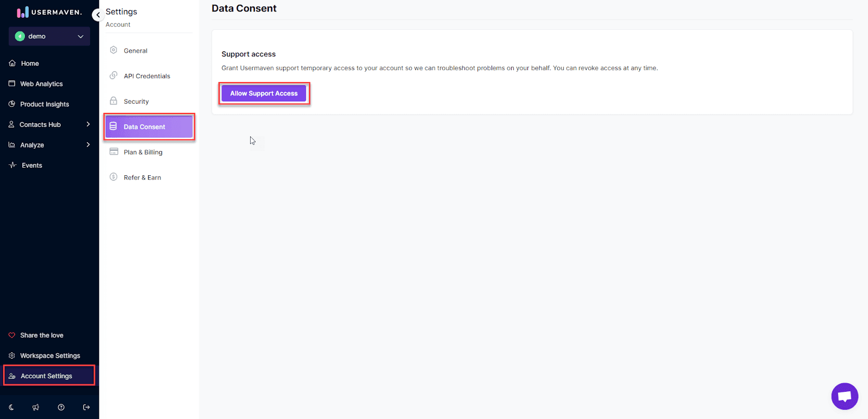The width and height of the screenshot is (868, 419).
Task: Expand the Analyze submenu
Action: [88, 145]
